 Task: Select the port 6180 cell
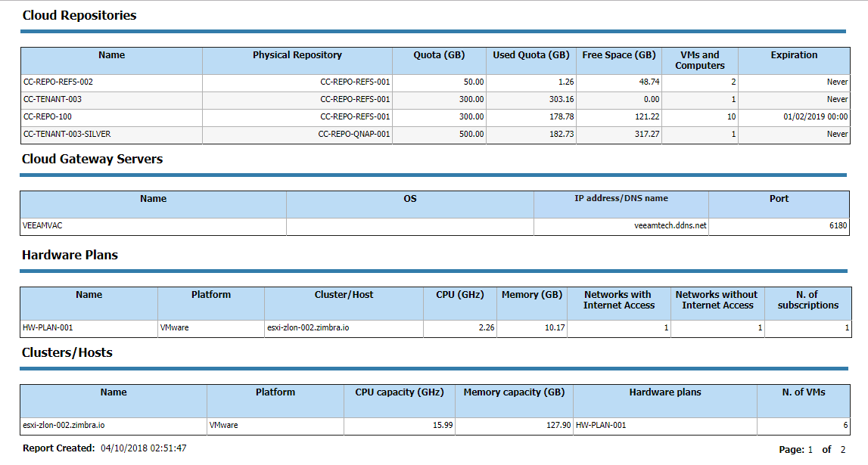pos(779,226)
